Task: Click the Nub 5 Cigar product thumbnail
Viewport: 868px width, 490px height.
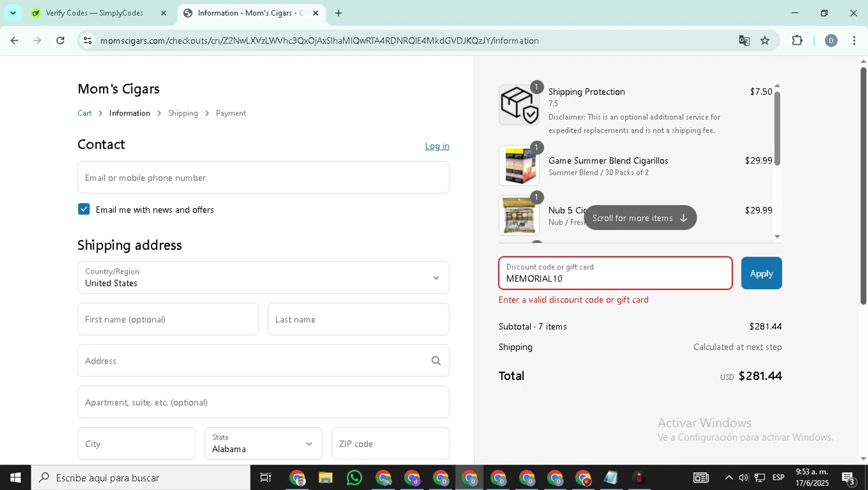Action: (x=519, y=215)
